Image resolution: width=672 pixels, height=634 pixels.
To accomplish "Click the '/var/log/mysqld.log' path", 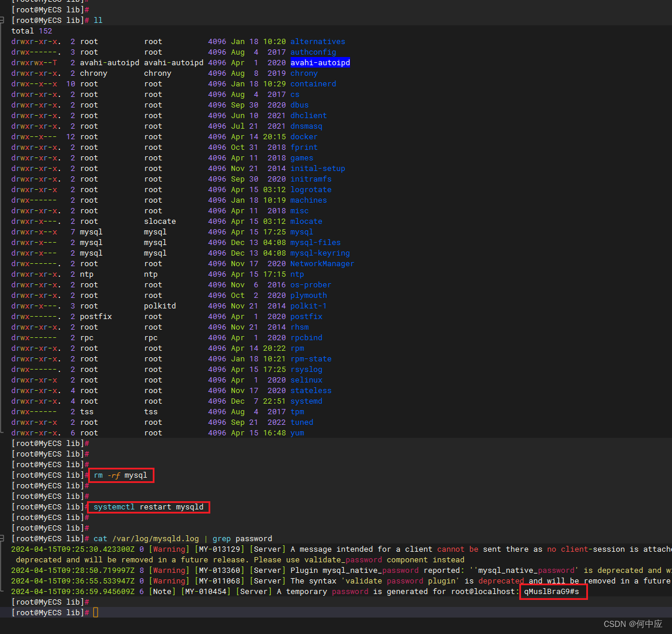I will 156,538.
